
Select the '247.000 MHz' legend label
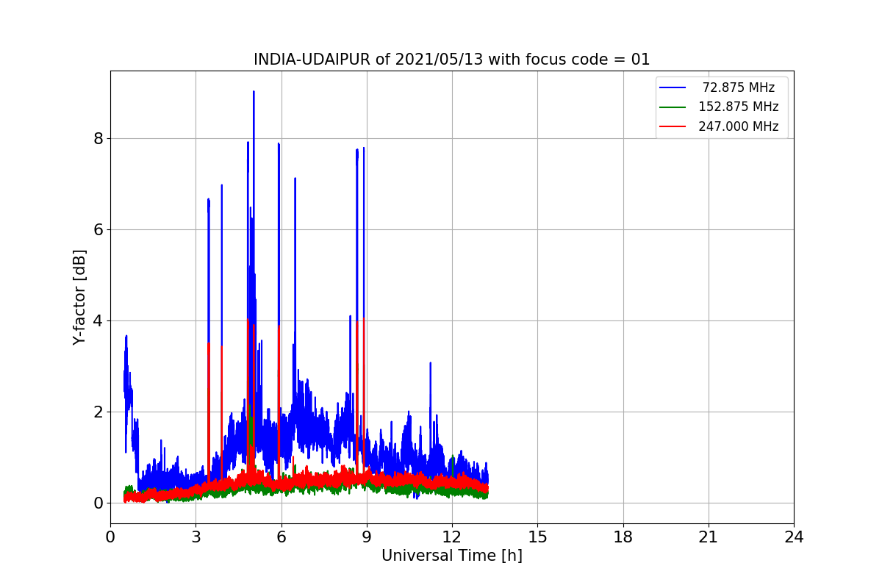click(739, 126)
